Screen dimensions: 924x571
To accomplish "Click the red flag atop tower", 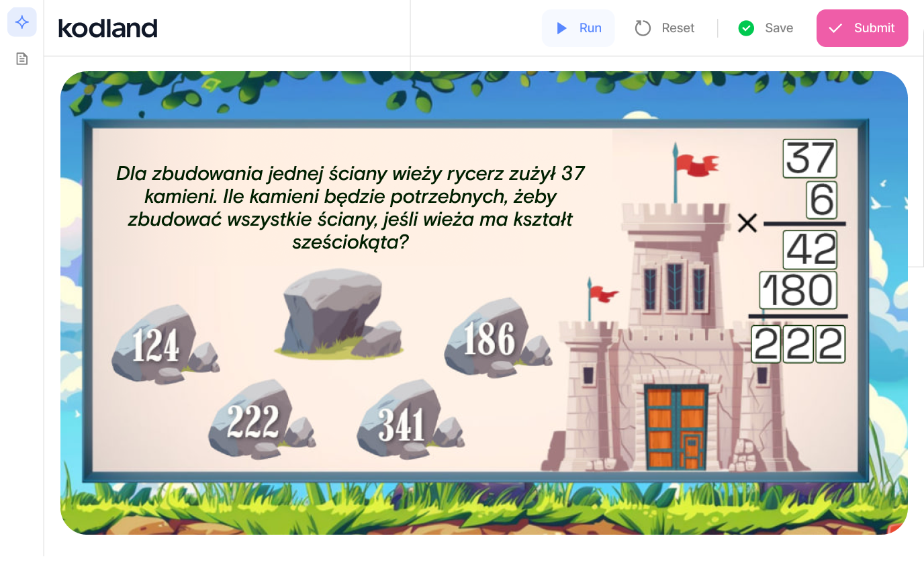I will [x=696, y=163].
